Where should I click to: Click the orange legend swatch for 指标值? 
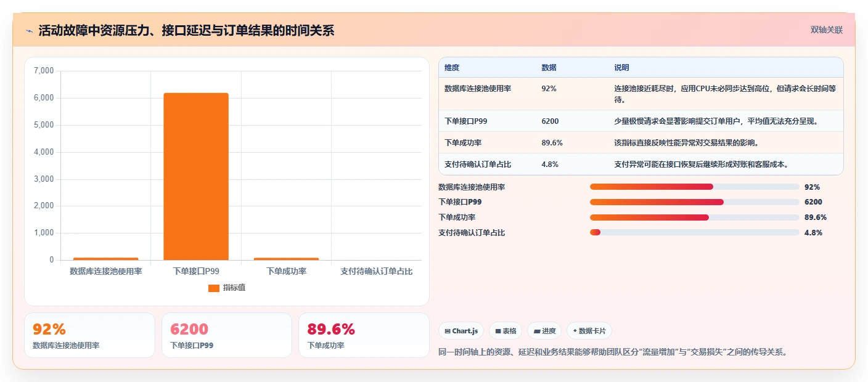(x=213, y=288)
